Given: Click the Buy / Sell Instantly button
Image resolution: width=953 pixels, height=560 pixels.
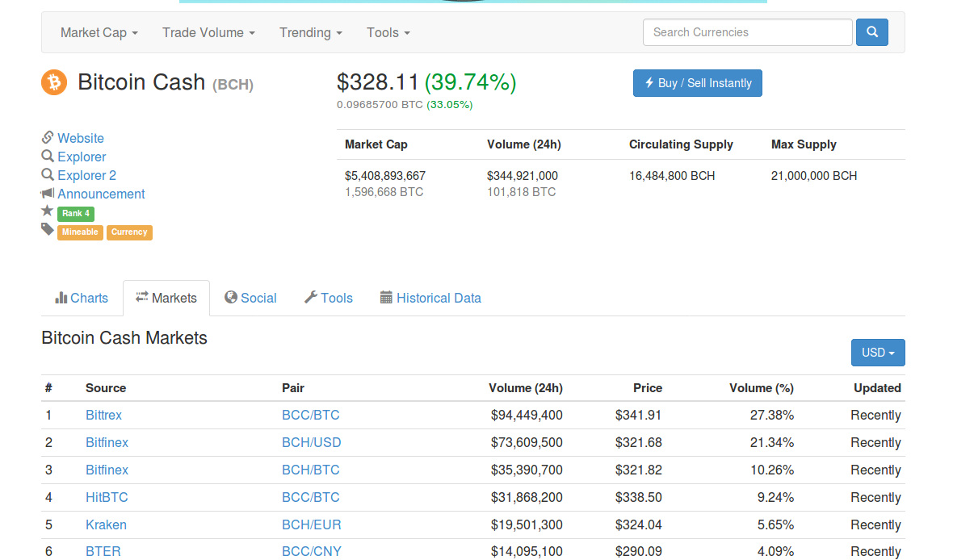Looking at the screenshot, I should coord(697,83).
